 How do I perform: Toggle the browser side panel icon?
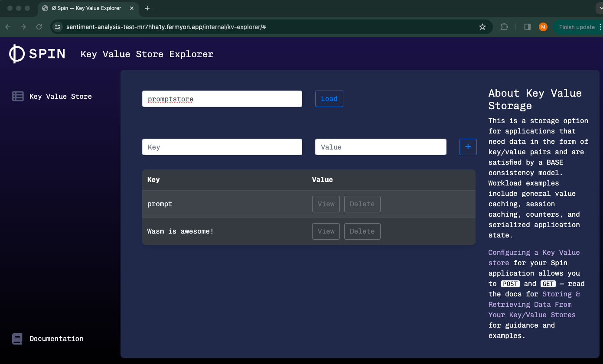tap(528, 27)
